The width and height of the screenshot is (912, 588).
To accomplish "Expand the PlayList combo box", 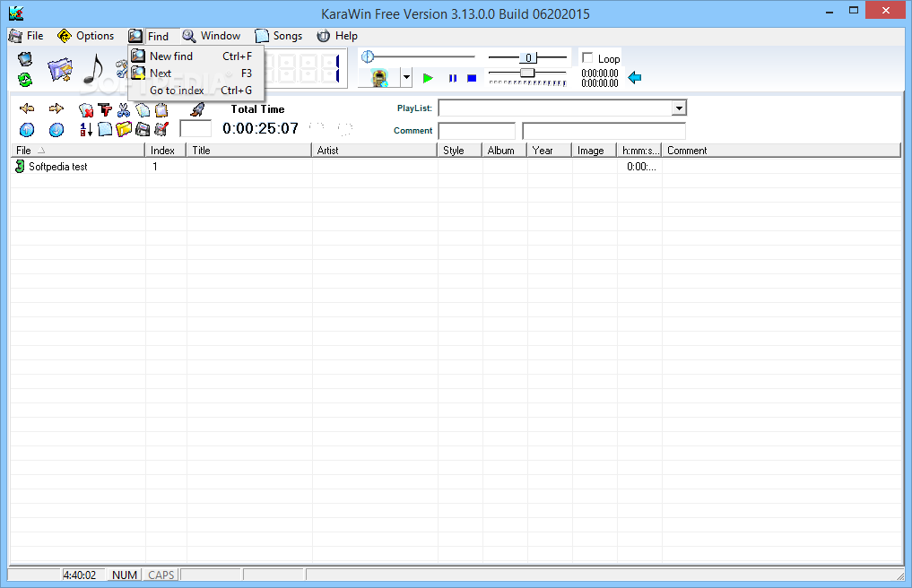I will (x=679, y=108).
